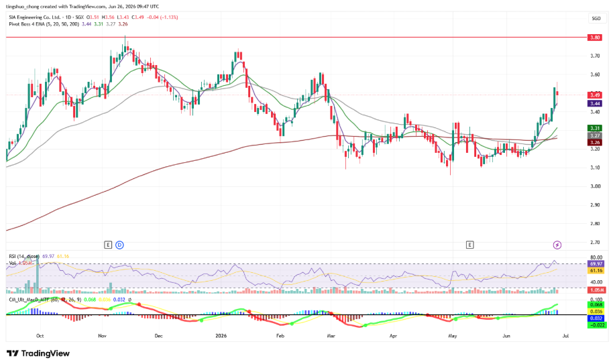The width and height of the screenshot is (613, 364).
Task: Click the red 1.05M volume axis label
Action: pos(597,290)
